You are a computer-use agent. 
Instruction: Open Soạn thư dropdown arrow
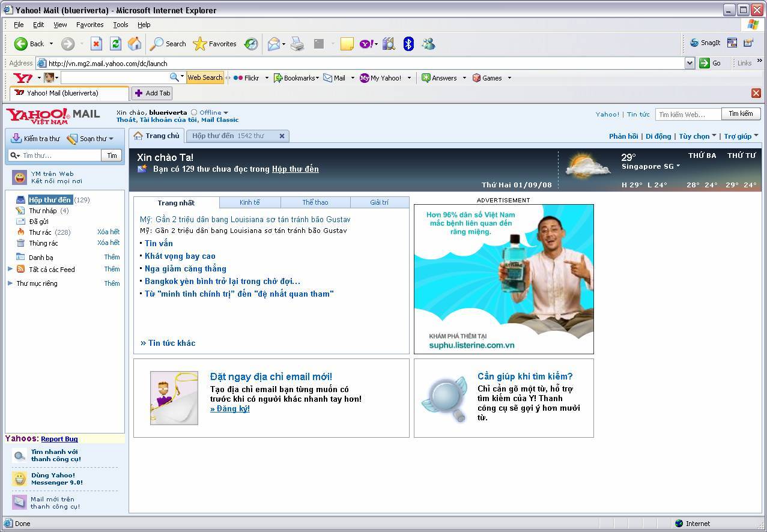111,139
